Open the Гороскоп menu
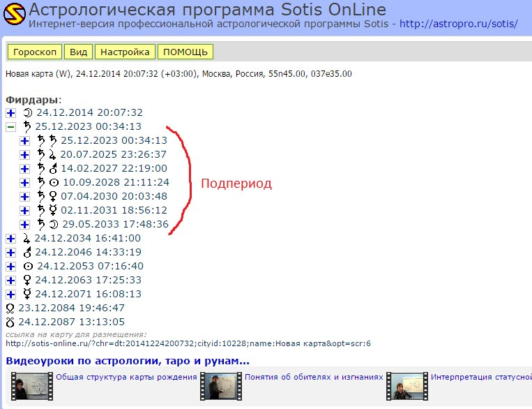Screen dimensions: 532x409 click(x=35, y=52)
